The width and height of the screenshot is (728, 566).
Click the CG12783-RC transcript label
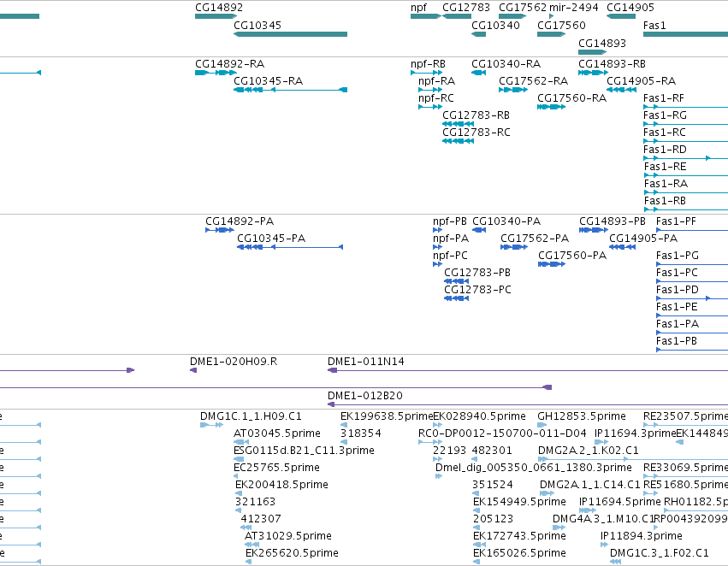476,133
